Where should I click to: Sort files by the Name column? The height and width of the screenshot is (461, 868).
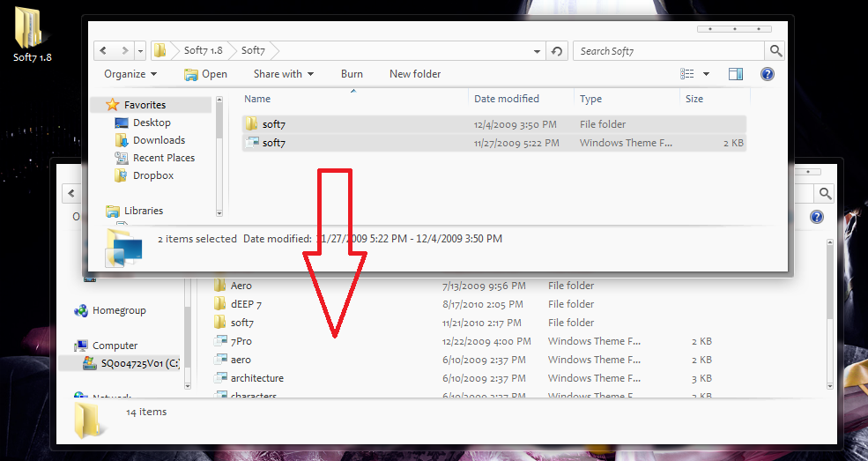click(x=257, y=99)
